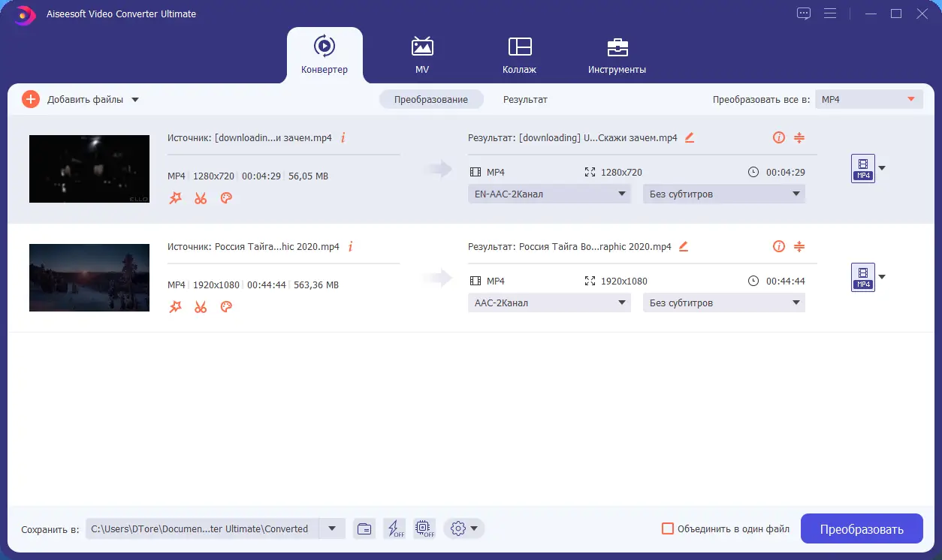This screenshot has height=560, width=942.
Task: Open Без субтитров dropdown for first video
Action: pos(724,194)
